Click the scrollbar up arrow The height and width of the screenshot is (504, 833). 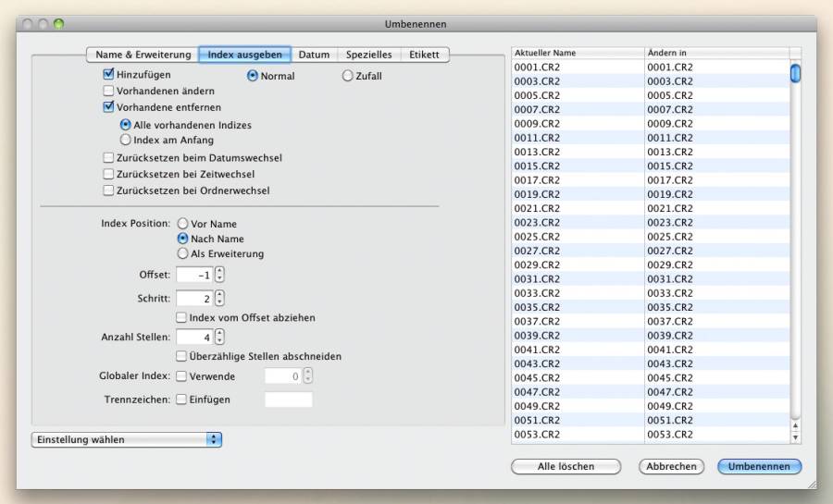point(795,425)
